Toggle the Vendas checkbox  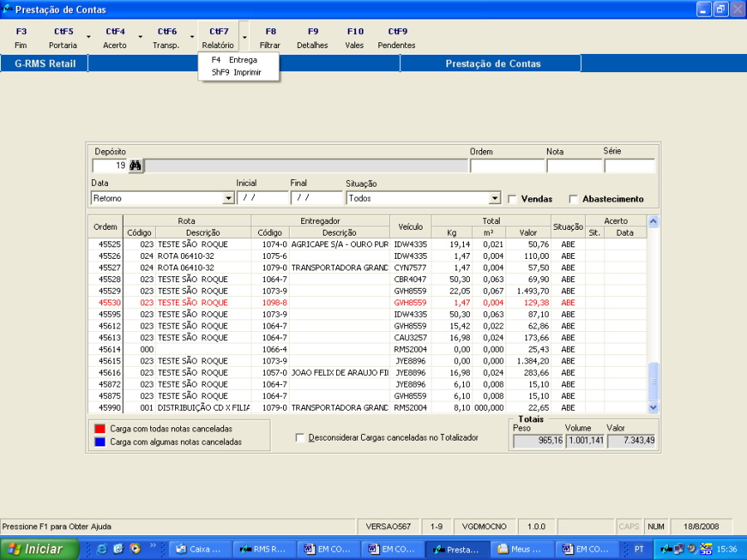point(513,199)
